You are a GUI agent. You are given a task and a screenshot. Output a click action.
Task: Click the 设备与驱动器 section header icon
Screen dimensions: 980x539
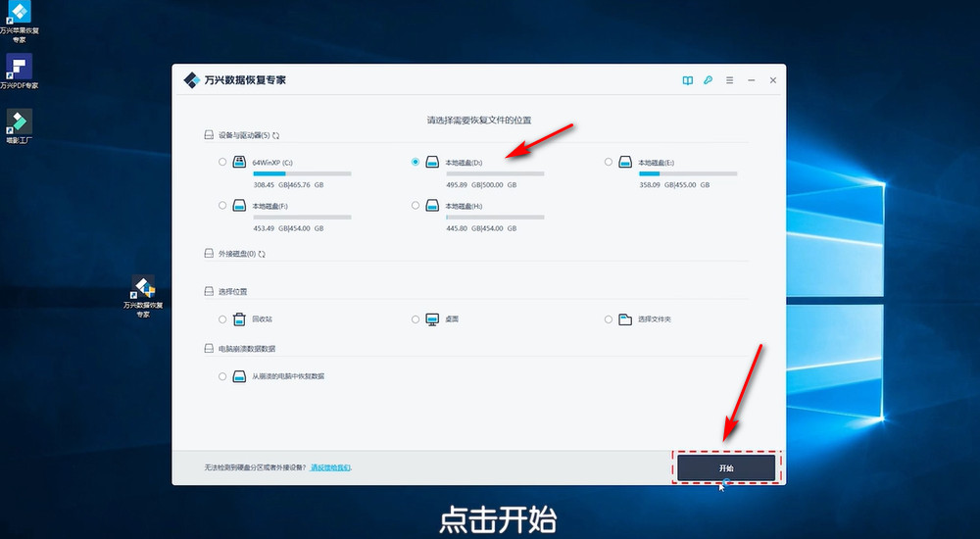210,135
